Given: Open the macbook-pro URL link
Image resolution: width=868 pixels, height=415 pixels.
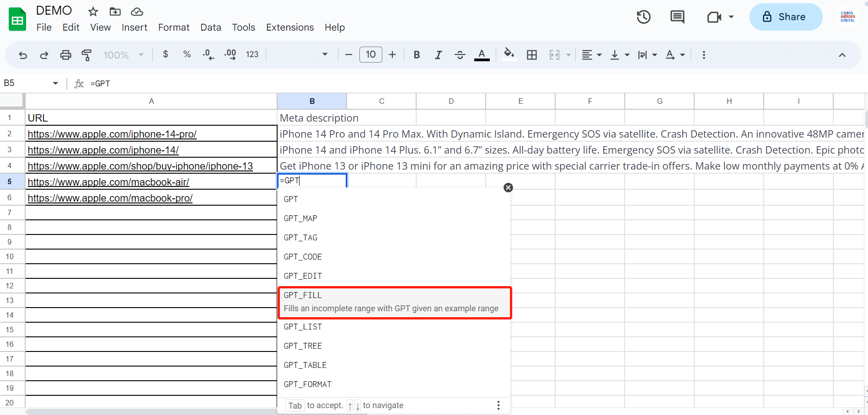Looking at the screenshot, I should (110, 198).
